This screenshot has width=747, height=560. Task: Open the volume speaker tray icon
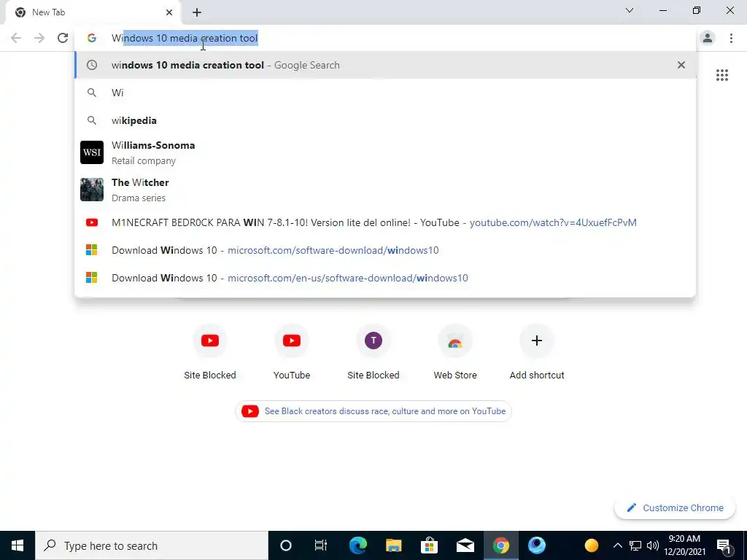653,545
